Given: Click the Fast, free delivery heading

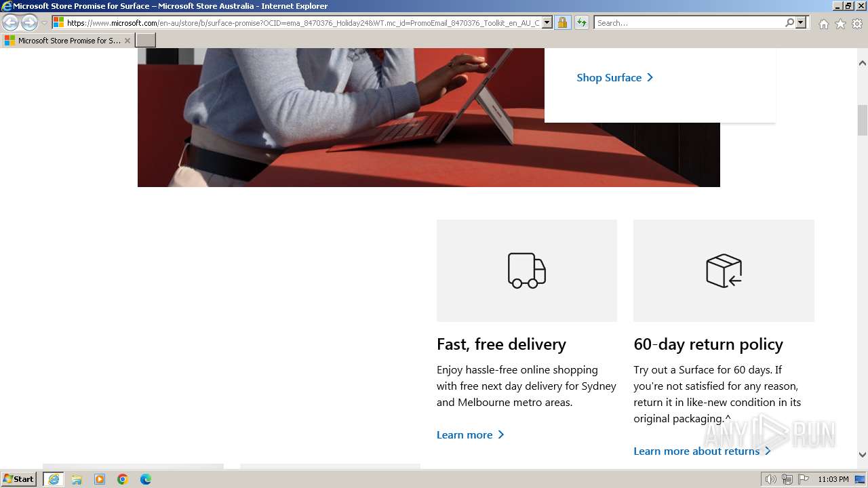Looking at the screenshot, I should pyautogui.click(x=501, y=344).
